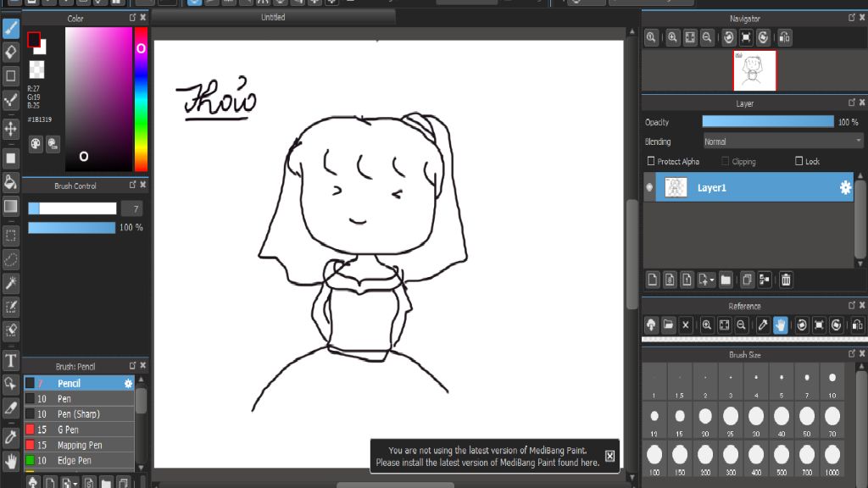The width and height of the screenshot is (868, 488).
Task: Duplicate the current layer
Action: (x=747, y=280)
